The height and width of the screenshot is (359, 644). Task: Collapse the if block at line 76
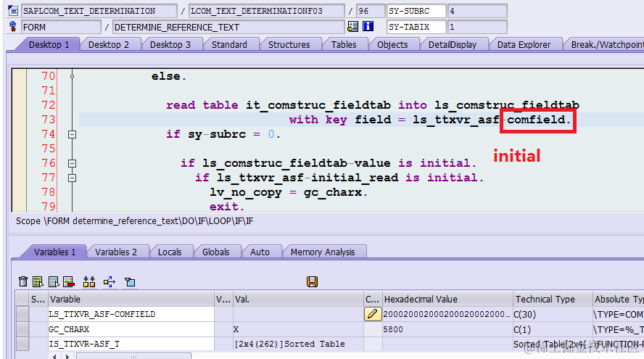[x=72, y=163]
